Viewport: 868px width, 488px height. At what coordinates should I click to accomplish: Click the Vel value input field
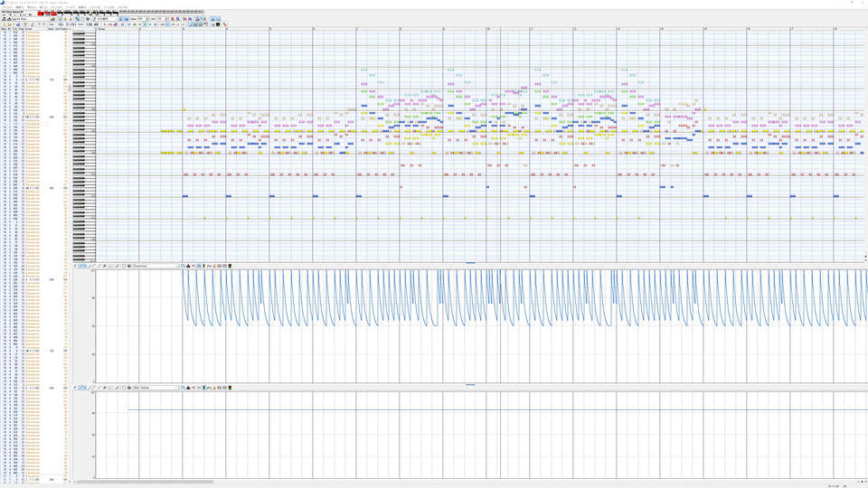(x=162, y=19)
